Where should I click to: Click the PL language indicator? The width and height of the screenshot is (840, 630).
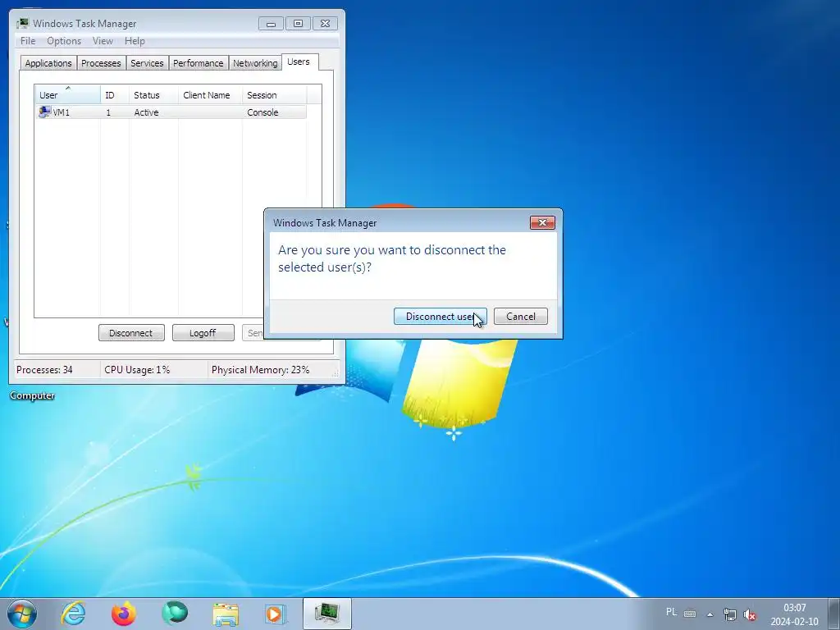(671, 612)
